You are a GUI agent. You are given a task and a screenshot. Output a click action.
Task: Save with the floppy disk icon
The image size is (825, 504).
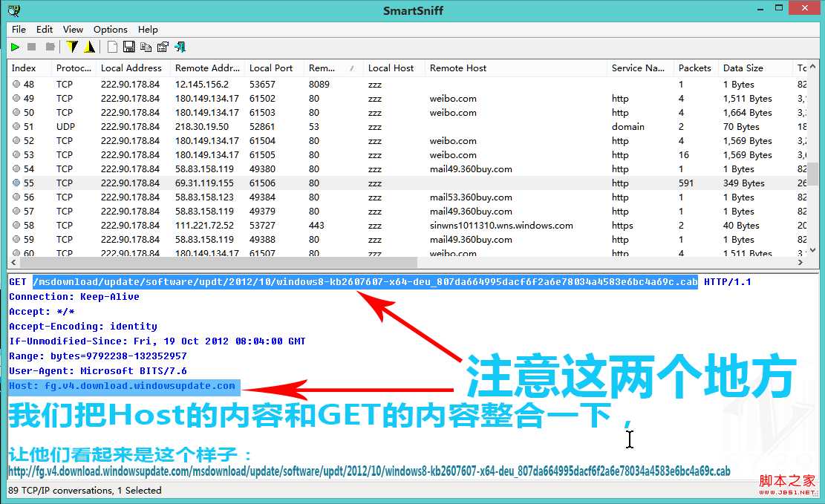pos(129,47)
